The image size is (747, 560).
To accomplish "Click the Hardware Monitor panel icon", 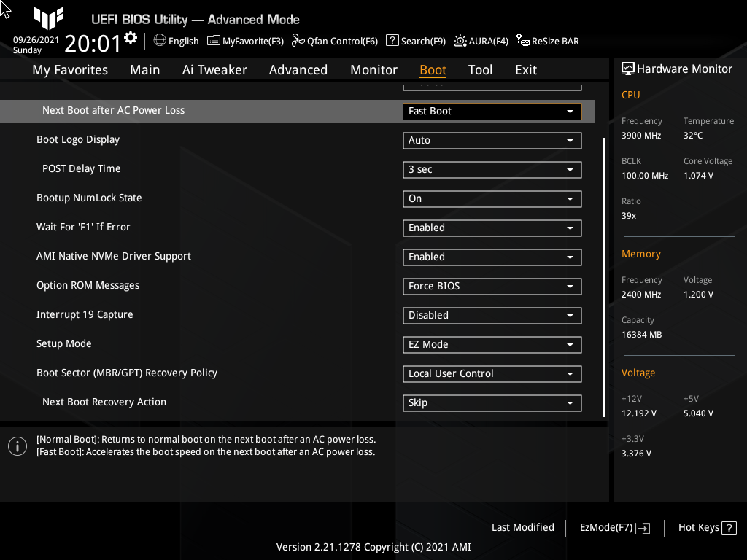I will pyautogui.click(x=629, y=68).
